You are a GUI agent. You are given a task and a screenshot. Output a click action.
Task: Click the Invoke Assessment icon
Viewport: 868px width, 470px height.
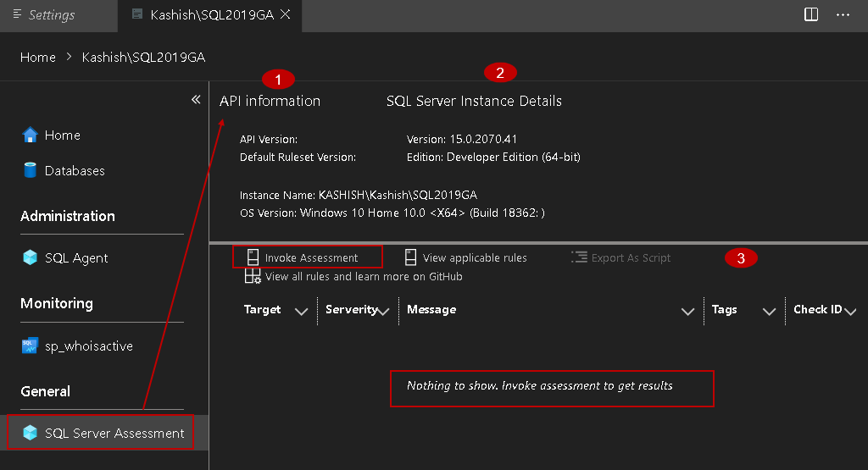[x=252, y=257]
